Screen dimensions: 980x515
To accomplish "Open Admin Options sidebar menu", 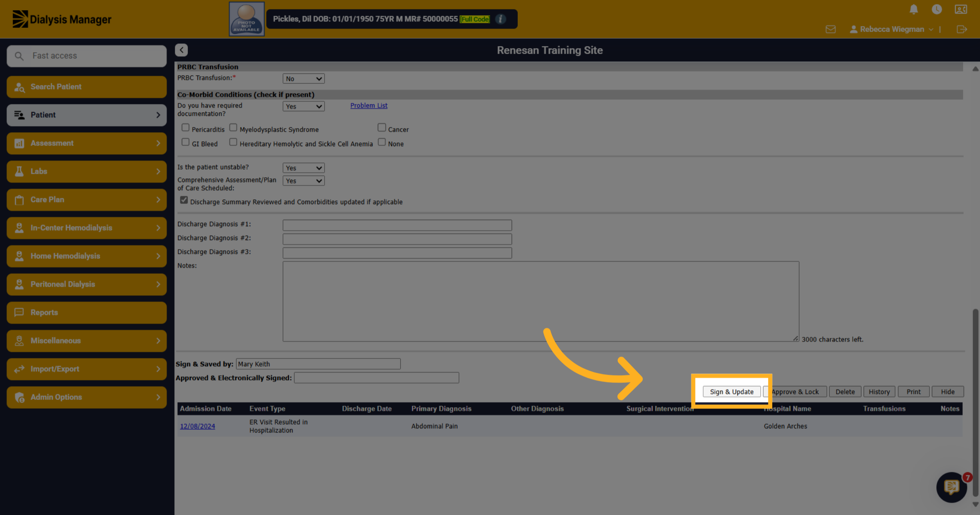I will pyautogui.click(x=87, y=397).
